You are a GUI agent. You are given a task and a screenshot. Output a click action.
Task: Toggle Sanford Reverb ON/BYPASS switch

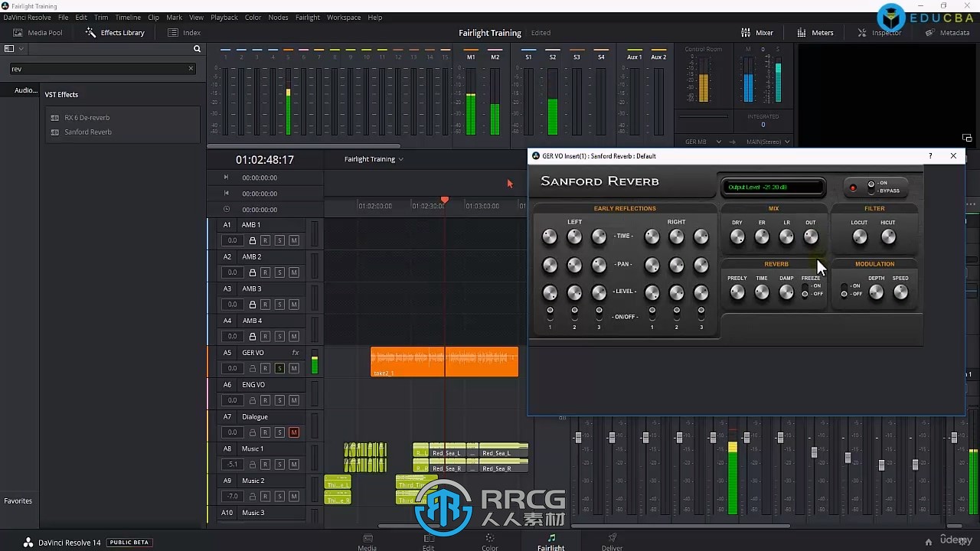pos(871,187)
